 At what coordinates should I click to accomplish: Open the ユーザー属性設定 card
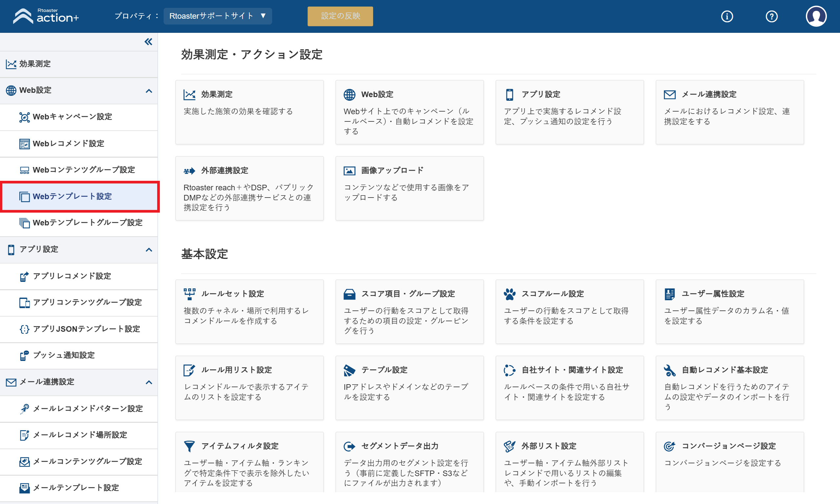tap(730, 312)
